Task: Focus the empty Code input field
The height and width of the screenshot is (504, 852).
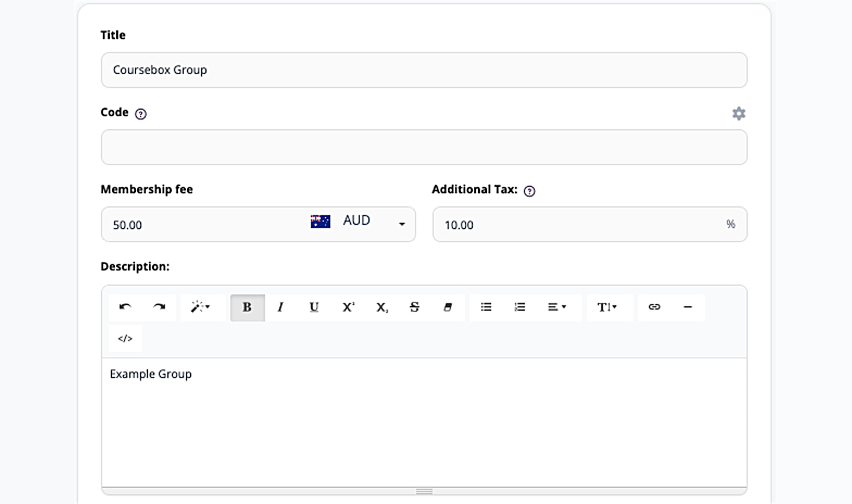Action: click(424, 147)
